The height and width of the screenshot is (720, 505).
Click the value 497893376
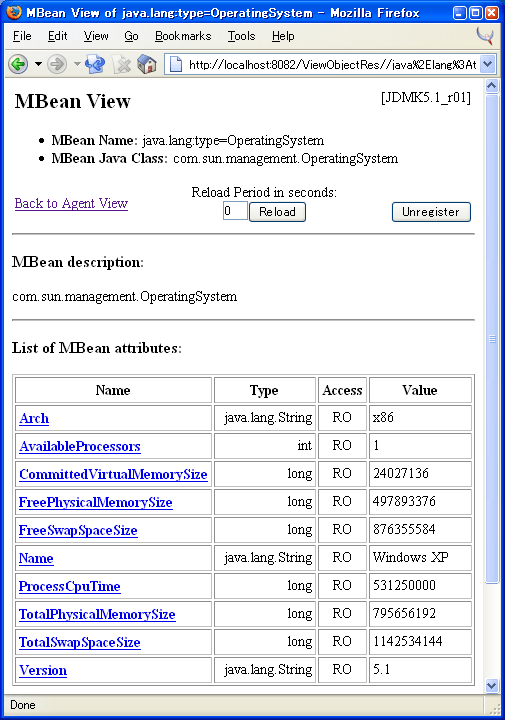pos(404,501)
